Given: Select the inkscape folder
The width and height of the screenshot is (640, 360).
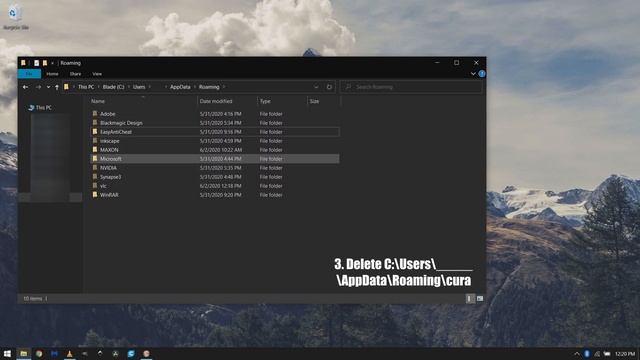Looking at the screenshot, I should point(214,141).
